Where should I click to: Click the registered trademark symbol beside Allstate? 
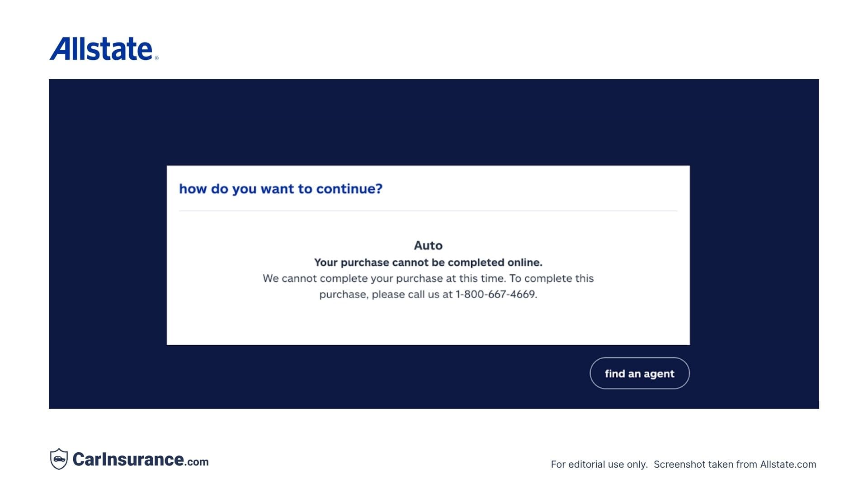pos(157,58)
